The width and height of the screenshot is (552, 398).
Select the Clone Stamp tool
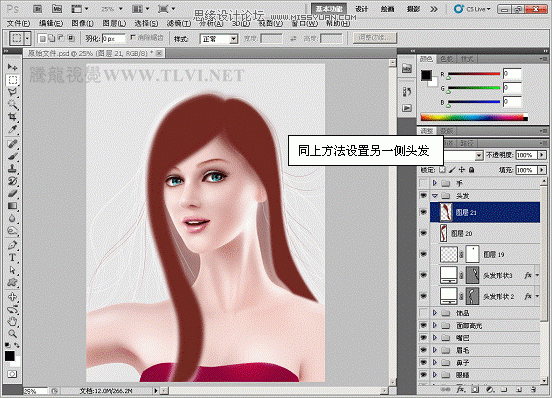[12, 169]
